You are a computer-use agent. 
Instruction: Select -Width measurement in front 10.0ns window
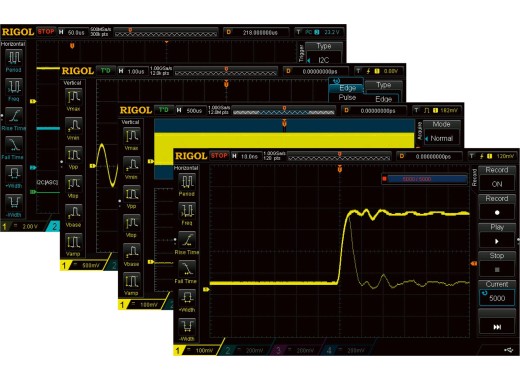pyautogui.click(x=187, y=330)
